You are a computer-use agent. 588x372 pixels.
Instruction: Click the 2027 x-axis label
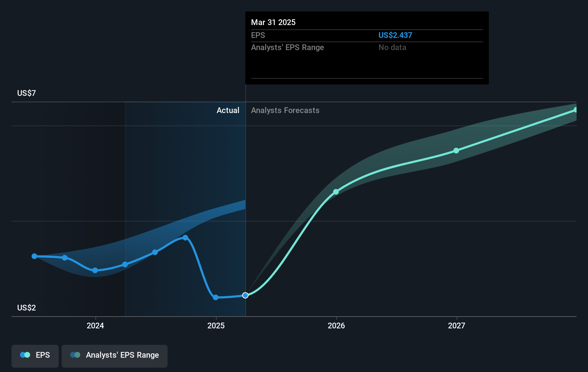click(457, 325)
